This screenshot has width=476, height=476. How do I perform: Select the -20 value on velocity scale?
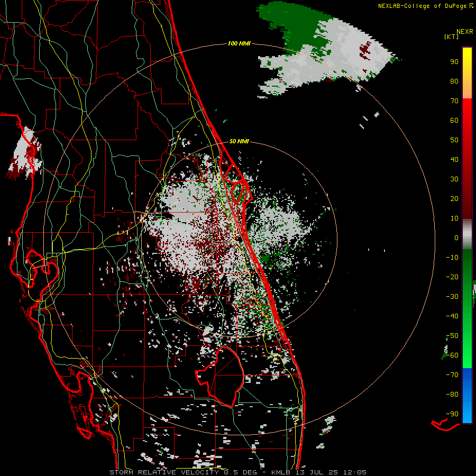click(452, 277)
